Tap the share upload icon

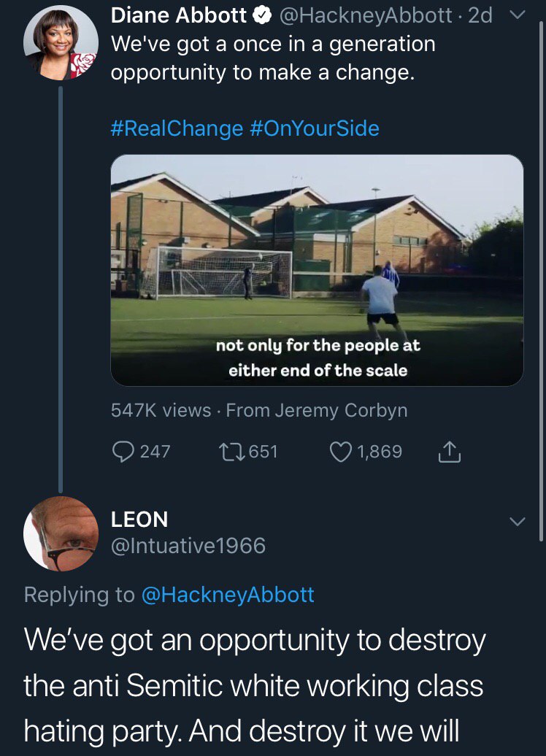coord(449,452)
